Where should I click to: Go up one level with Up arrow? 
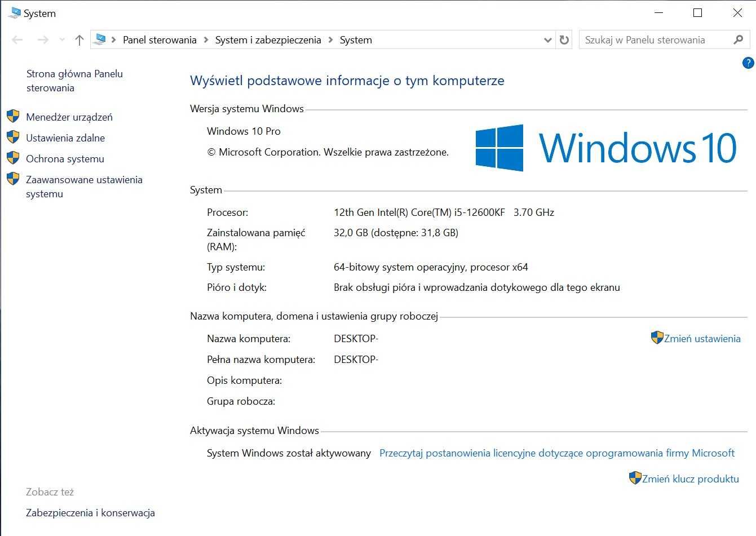[x=79, y=40]
